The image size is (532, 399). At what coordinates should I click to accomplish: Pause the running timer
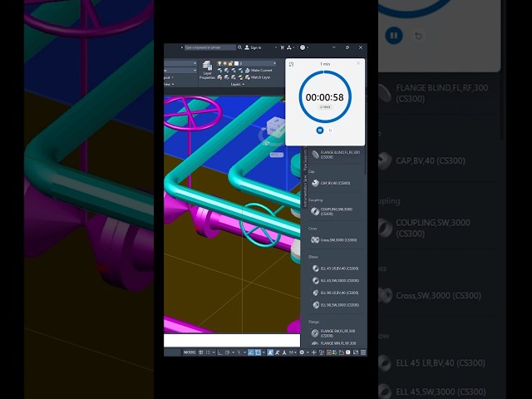point(319,131)
